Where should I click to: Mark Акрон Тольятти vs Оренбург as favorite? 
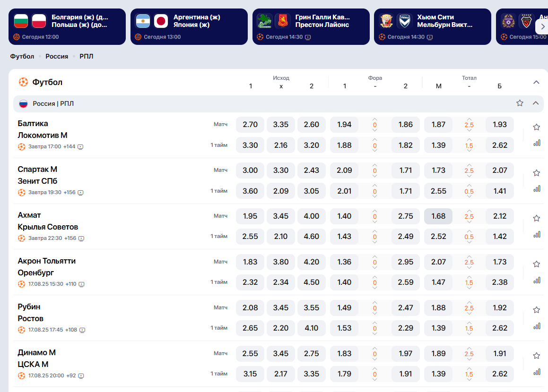coord(537,264)
